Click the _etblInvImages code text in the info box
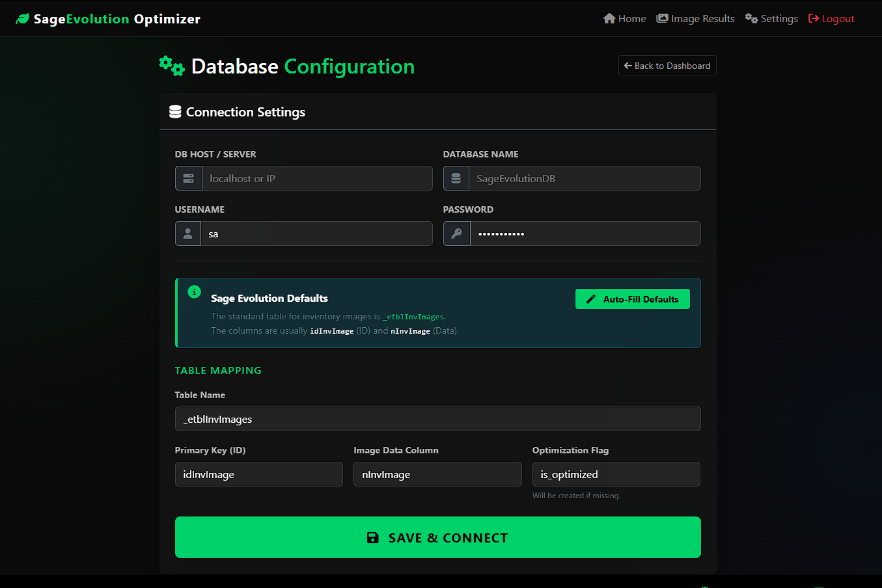 pos(413,317)
